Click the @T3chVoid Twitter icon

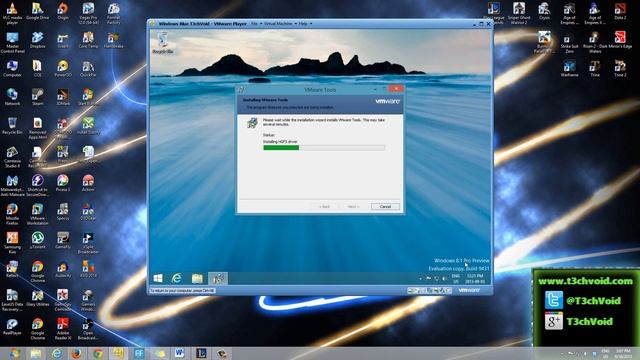click(x=553, y=300)
